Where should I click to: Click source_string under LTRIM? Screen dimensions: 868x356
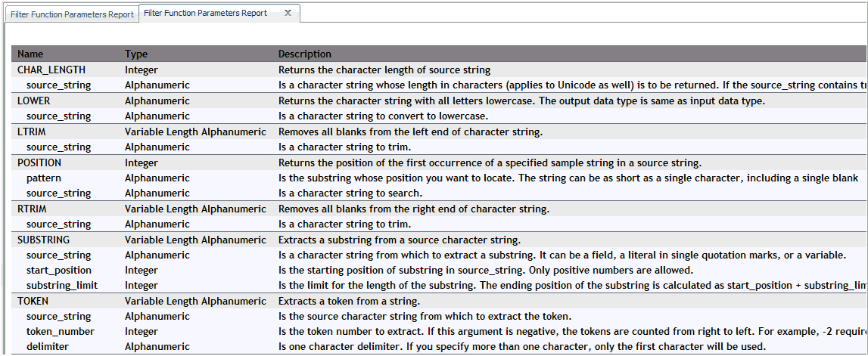59,147
